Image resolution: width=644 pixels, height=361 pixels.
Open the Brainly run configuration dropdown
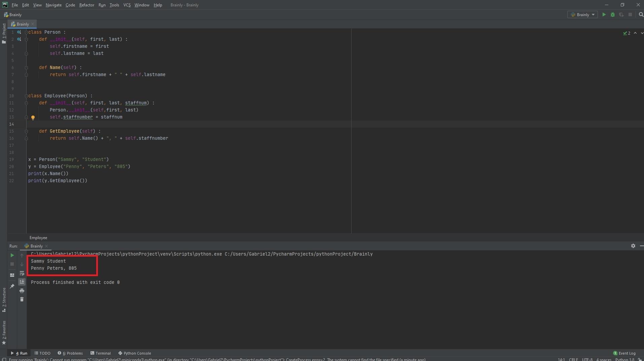(582, 15)
